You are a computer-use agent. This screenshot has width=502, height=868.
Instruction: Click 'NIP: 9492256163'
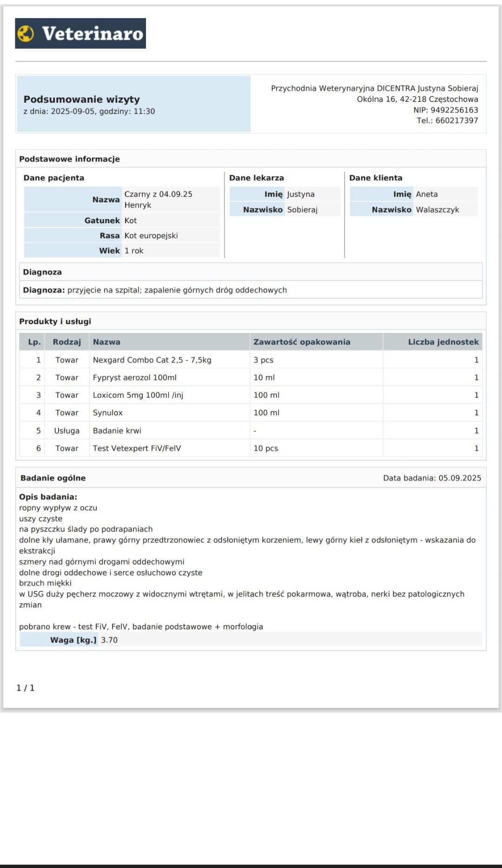click(446, 110)
